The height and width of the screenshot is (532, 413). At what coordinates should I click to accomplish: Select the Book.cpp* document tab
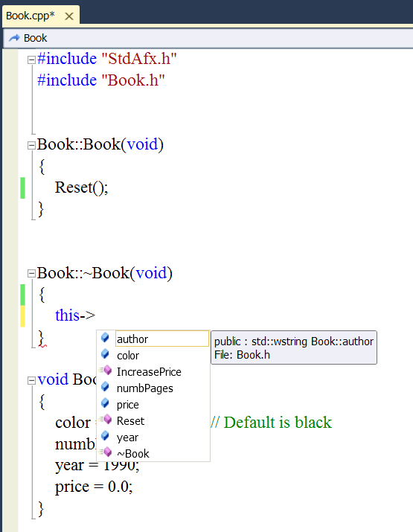click(41, 16)
